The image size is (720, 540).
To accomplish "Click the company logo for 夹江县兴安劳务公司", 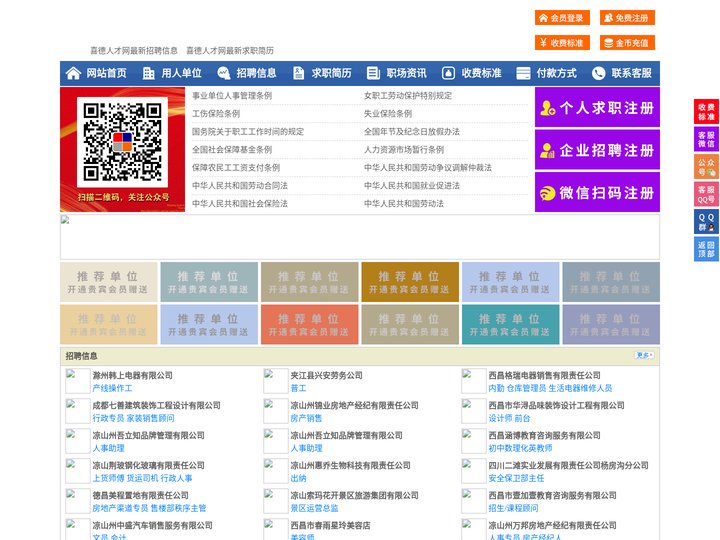I will click(276, 381).
